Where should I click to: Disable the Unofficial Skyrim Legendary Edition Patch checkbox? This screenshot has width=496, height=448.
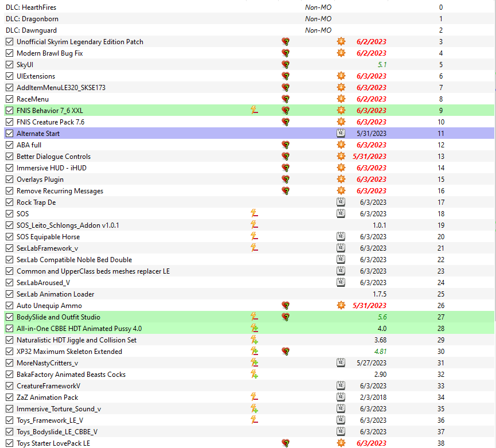point(10,42)
